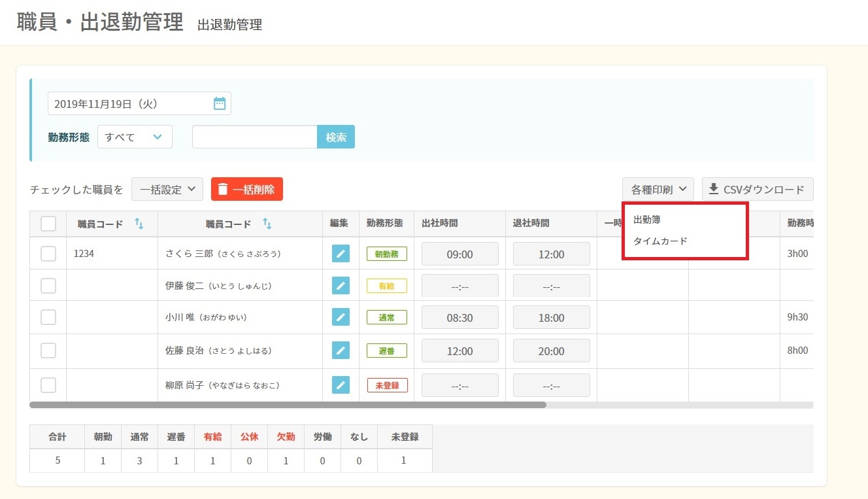This screenshot has height=499, width=868.
Task: Click the 通常 tag for 小川 唯
Action: tap(387, 317)
